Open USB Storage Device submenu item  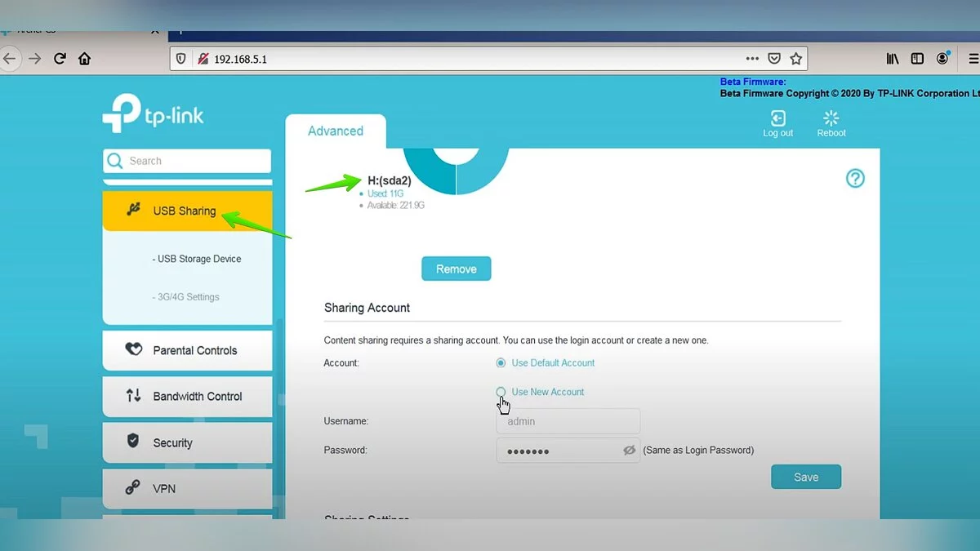(x=198, y=259)
